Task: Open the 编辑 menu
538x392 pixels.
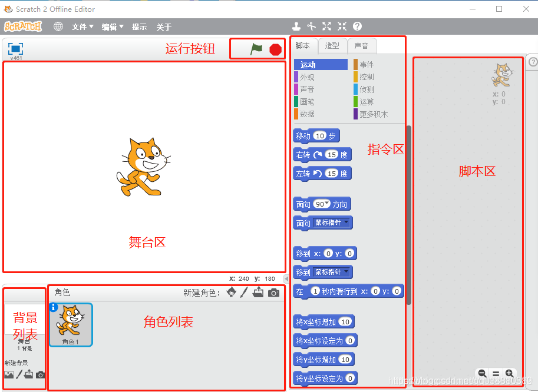Action: [113, 26]
